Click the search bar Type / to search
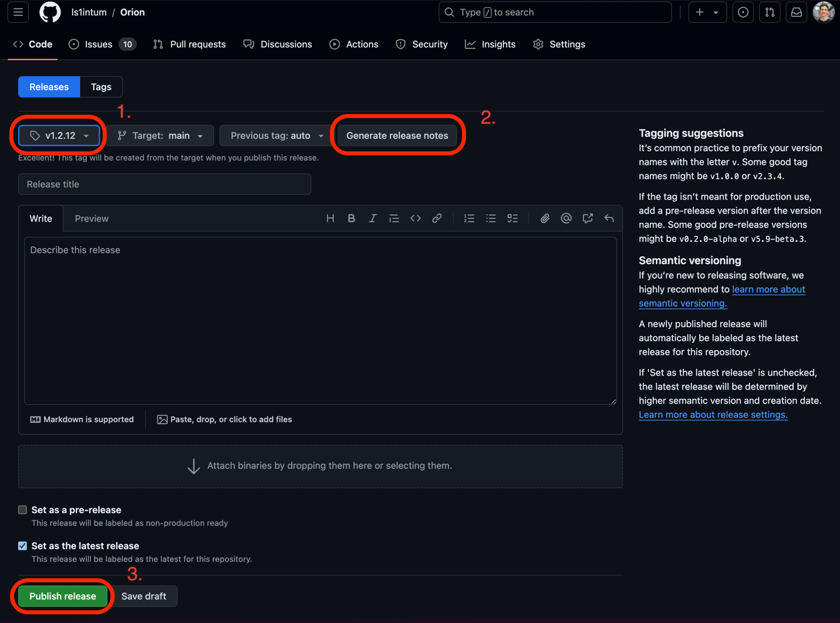The height and width of the screenshot is (623, 840). [x=555, y=12]
